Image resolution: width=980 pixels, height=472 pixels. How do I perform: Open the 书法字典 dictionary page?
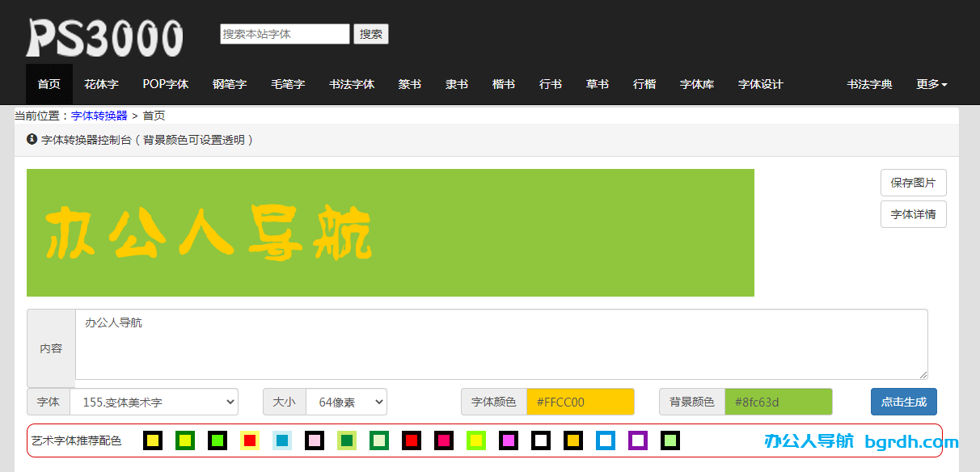click(x=869, y=84)
